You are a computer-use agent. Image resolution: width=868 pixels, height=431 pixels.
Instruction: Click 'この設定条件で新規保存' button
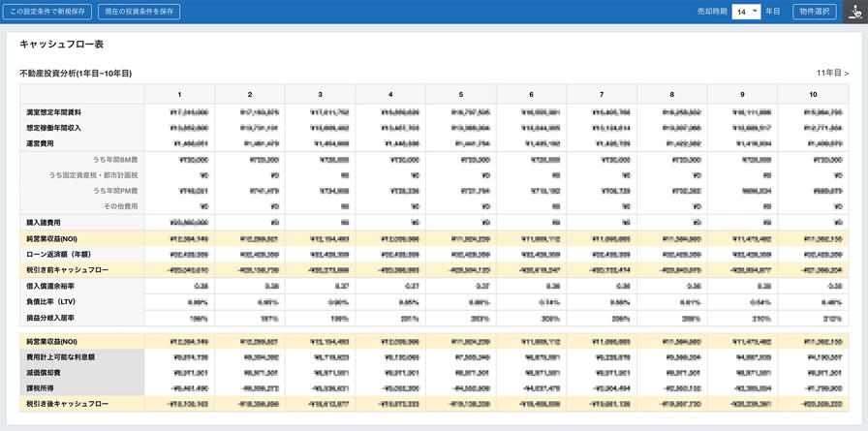47,12
